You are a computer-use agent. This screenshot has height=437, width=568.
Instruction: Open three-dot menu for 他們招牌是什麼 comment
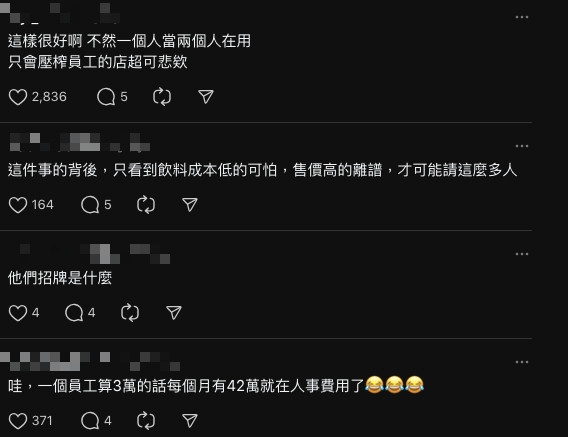click(x=522, y=254)
